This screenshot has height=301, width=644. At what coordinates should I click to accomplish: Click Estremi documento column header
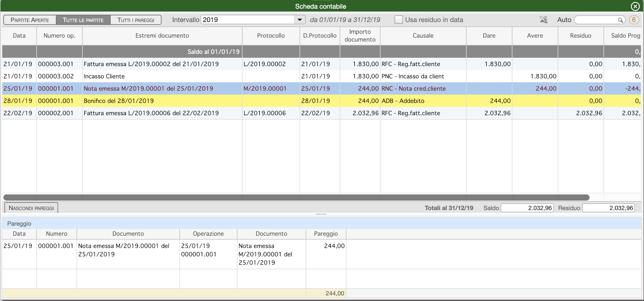[x=162, y=36]
